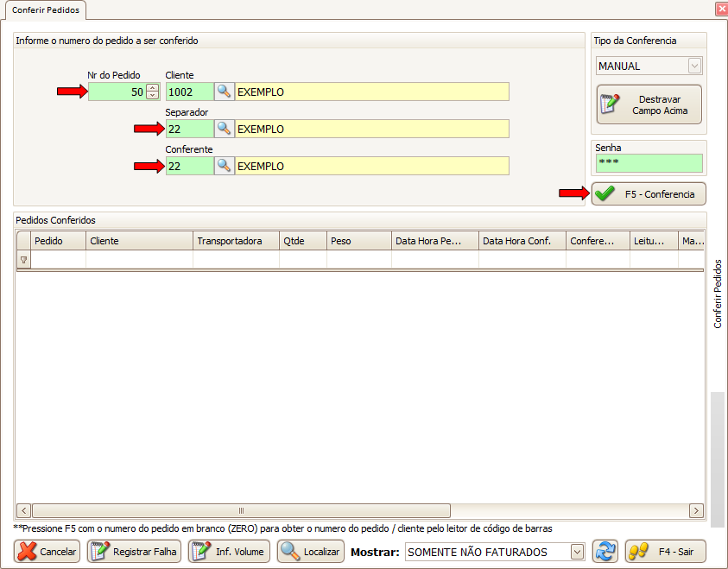728x569 pixels.
Task: Click the Conferente lookup magnifier icon
Action: click(224, 166)
